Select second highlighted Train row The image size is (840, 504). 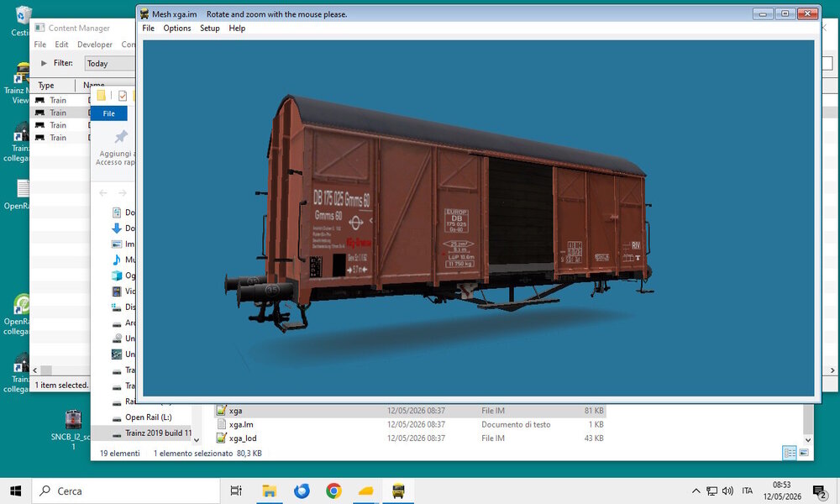(59, 113)
